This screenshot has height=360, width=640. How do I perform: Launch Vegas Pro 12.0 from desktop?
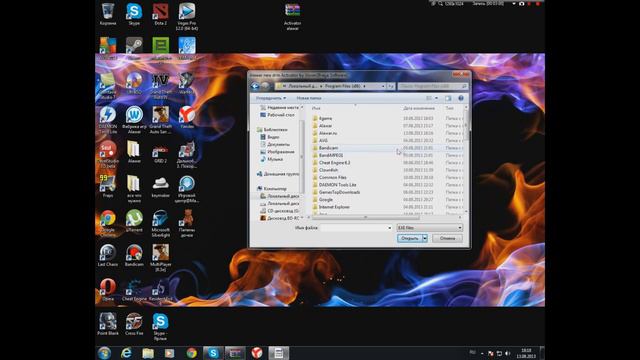(187, 16)
